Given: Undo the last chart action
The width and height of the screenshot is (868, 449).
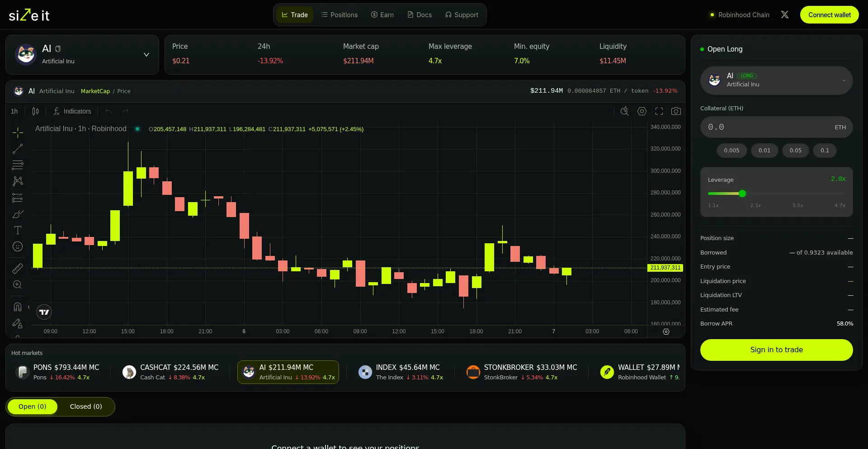Looking at the screenshot, I should coord(108,111).
